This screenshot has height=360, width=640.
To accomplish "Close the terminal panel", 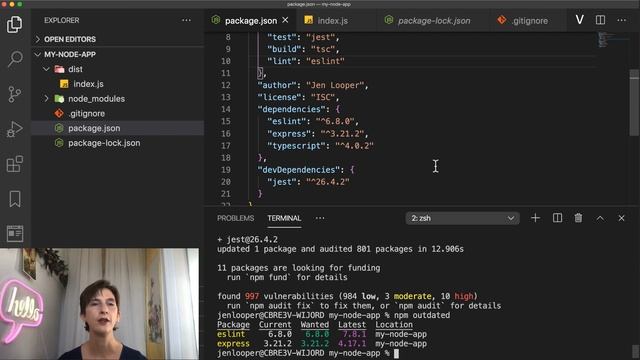I will [621, 218].
